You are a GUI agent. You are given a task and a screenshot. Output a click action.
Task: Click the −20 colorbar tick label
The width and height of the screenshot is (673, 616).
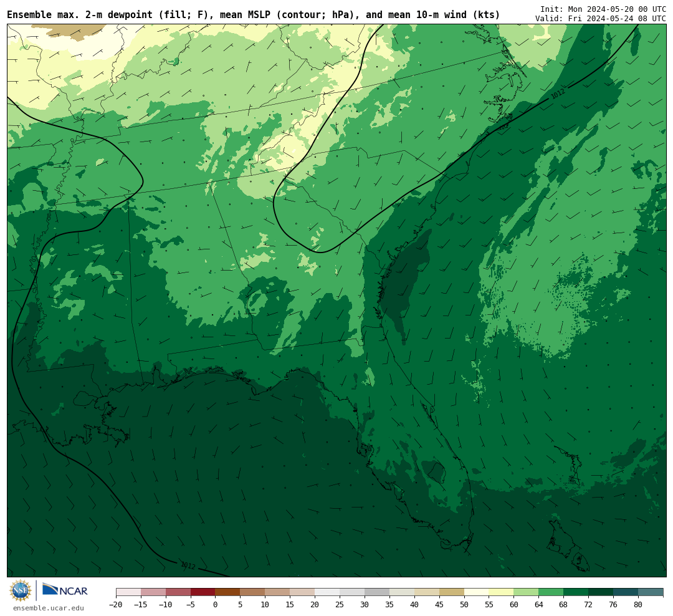tap(116, 605)
